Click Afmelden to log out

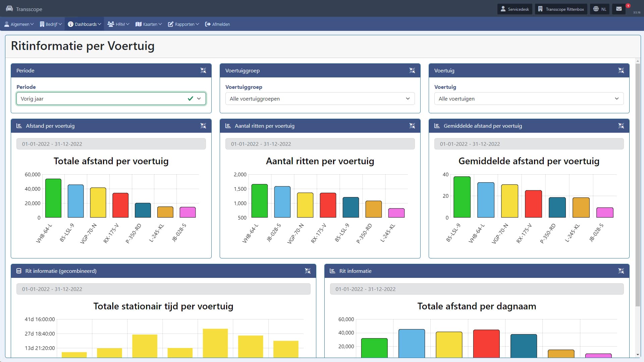217,24
